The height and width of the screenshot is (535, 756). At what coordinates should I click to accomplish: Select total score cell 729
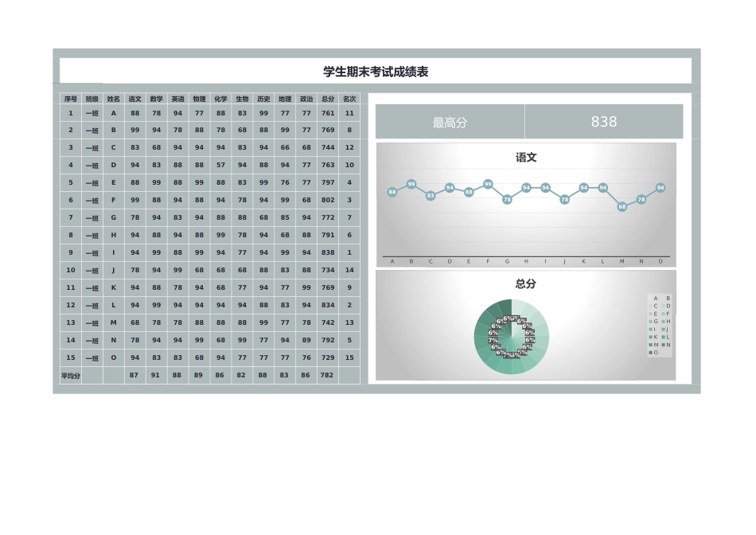328,358
